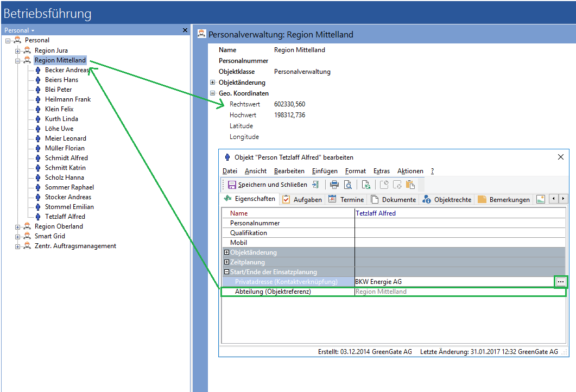The height and width of the screenshot is (392, 576).
Task: Switch to the Aufgaben tab
Action: coord(302,199)
